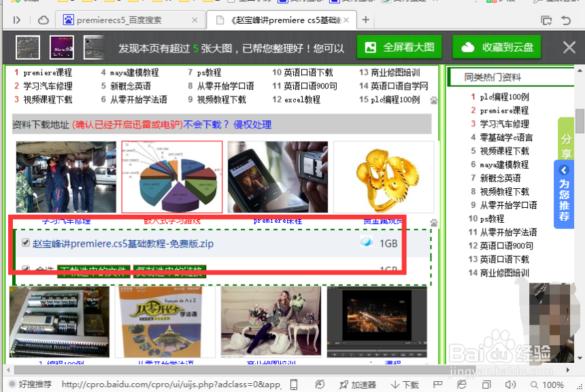Open sidebar item 4 零基础学c语言
585x392 pixels.
point(506,137)
